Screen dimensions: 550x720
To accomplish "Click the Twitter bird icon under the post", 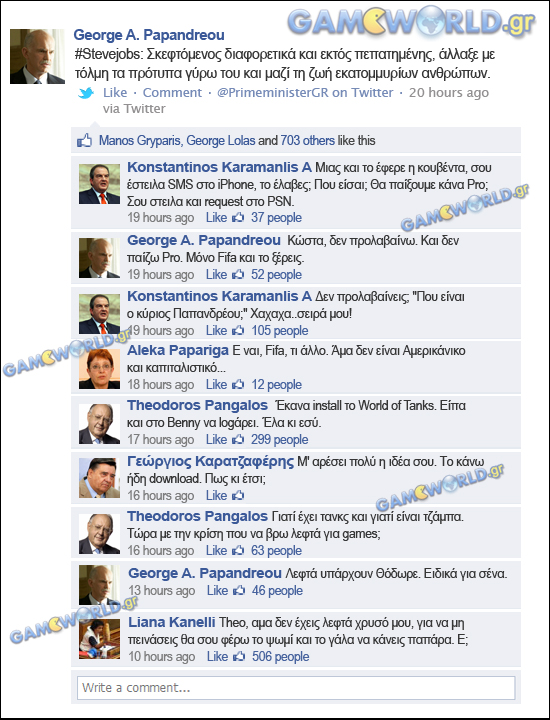I will pyautogui.click(x=86, y=93).
